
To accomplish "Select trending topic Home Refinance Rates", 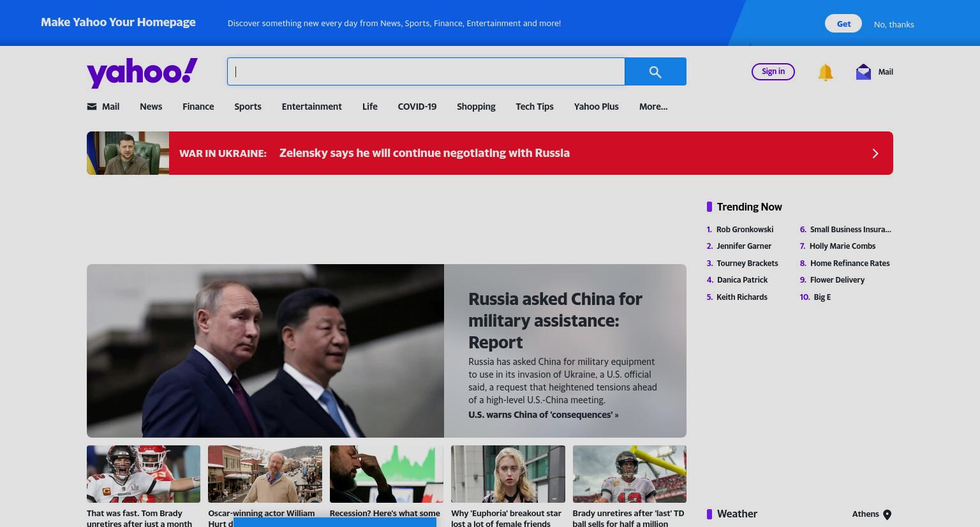I will point(850,263).
